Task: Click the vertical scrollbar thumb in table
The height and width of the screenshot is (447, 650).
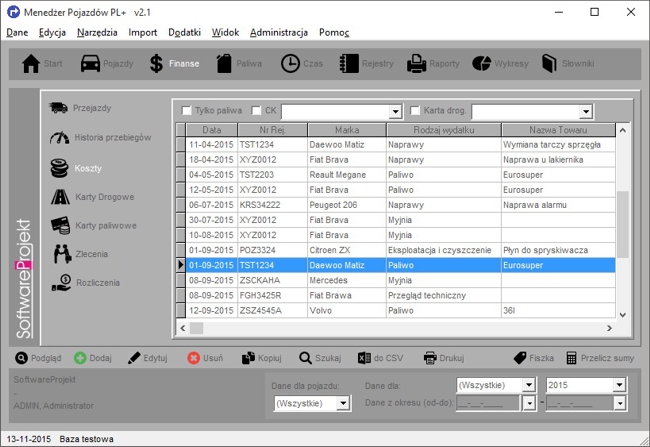Action: pyautogui.click(x=623, y=224)
